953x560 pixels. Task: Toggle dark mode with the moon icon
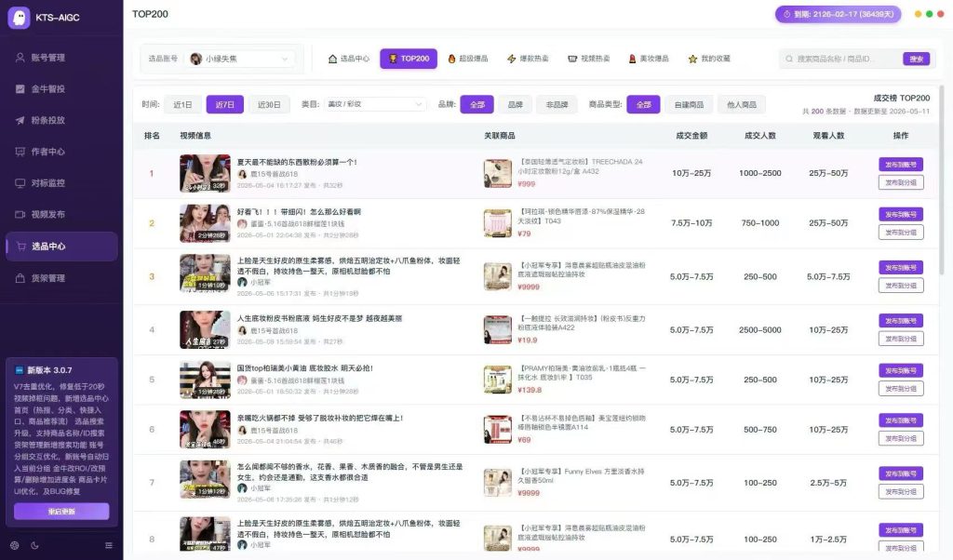tap(34, 545)
